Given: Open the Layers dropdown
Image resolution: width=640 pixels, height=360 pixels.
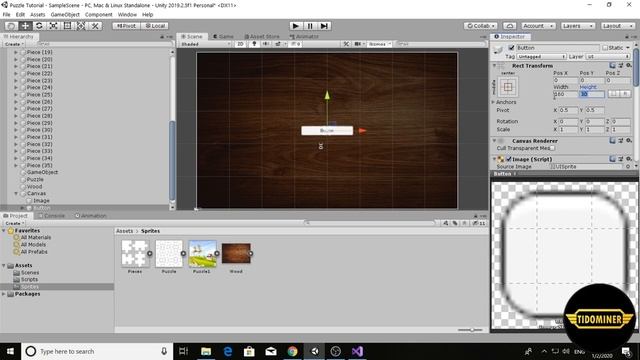Looking at the screenshot, I should point(578,26).
